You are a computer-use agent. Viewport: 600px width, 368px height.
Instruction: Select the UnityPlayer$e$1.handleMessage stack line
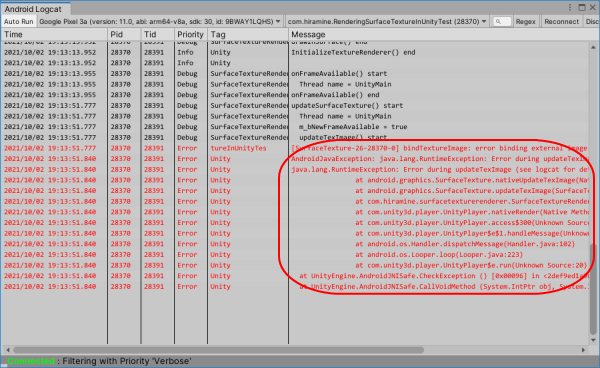pyautogui.click(x=472, y=233)
